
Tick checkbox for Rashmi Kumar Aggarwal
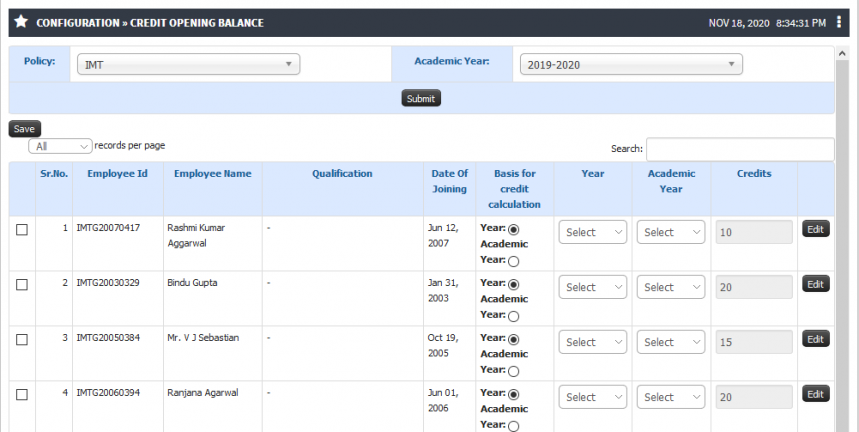(22, 230)
